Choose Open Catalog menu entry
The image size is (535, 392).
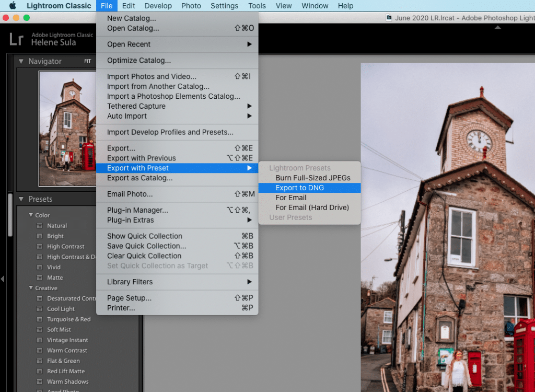click(x=177, y=28)
